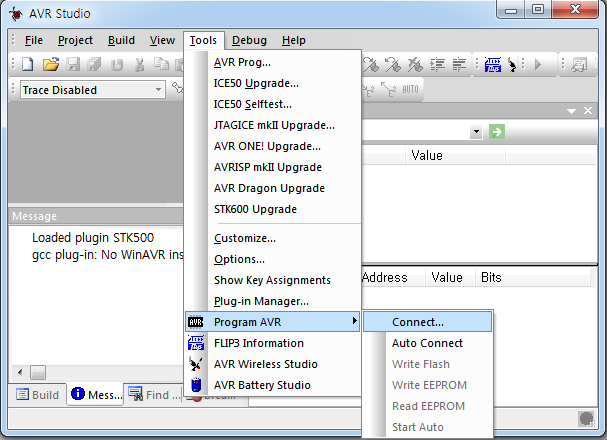Click the AVR chip icon beside Program AVR

click(195, 322)
